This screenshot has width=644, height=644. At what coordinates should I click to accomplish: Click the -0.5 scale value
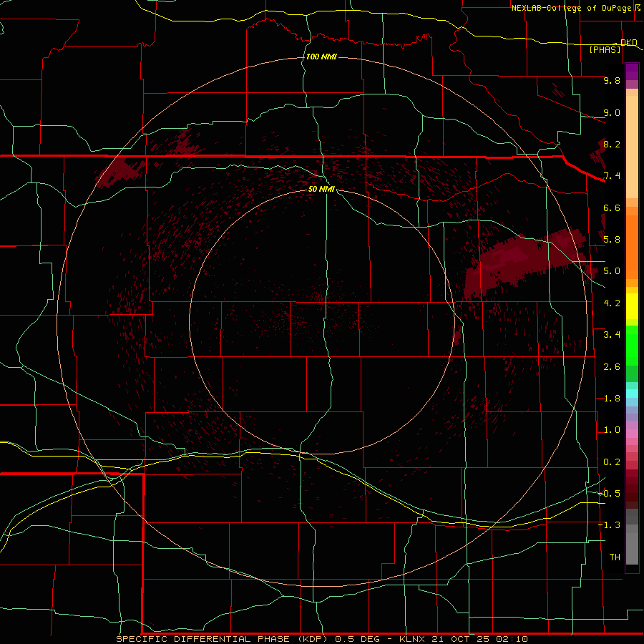610,494
